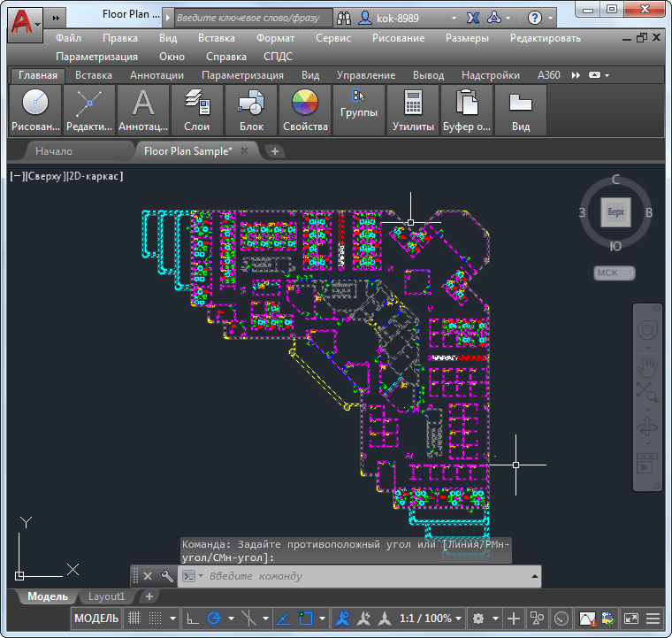Open the Формат menu
This screenshot has width=672, height=638.
(275, 38)
